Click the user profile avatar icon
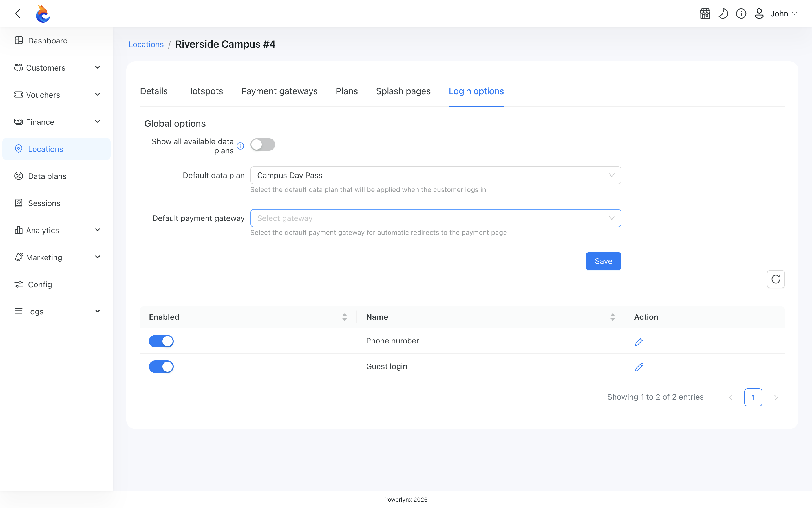The image size is (812, 508). (x=759, y=14)
